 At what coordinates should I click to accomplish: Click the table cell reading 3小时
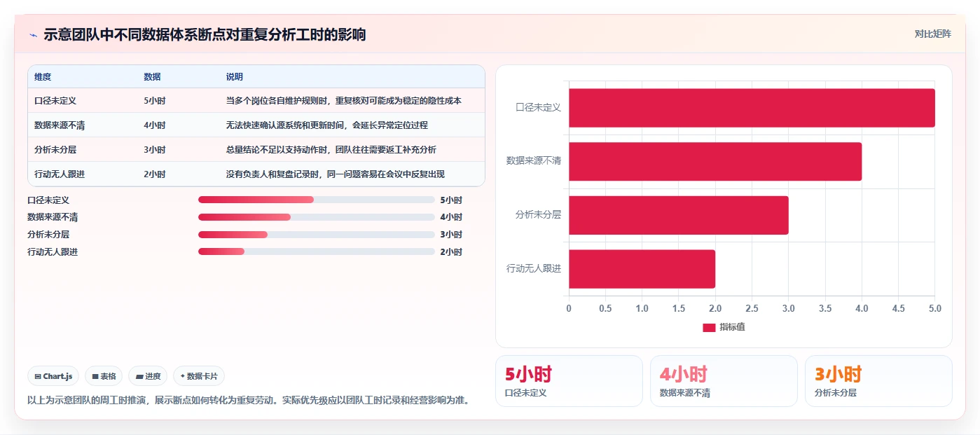[x=154, y=150]
